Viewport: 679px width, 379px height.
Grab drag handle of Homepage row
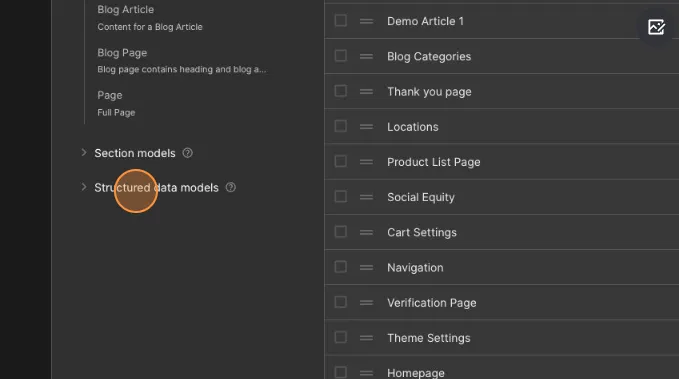pos(366,373)
